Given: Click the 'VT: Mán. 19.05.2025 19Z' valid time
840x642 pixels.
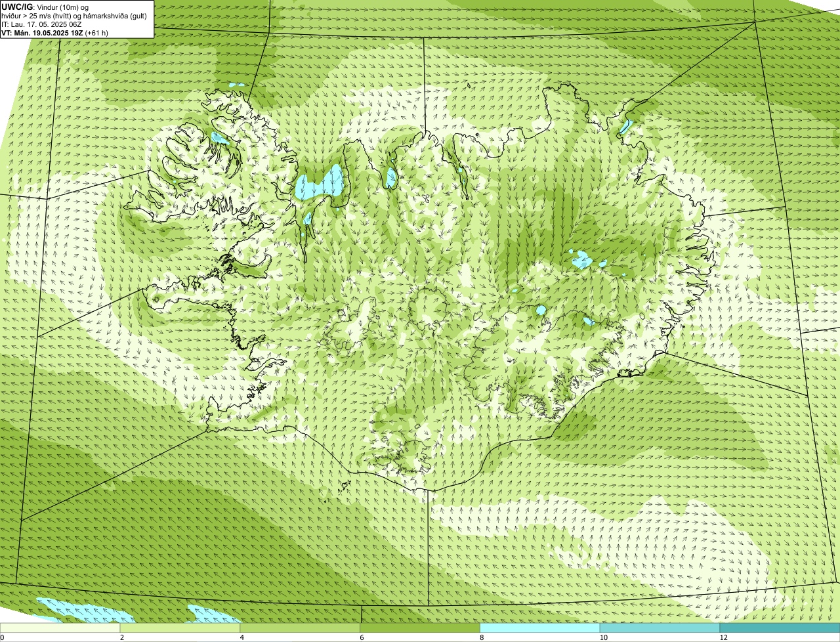Looking at the screenshot, I should [x=41, y=33].
